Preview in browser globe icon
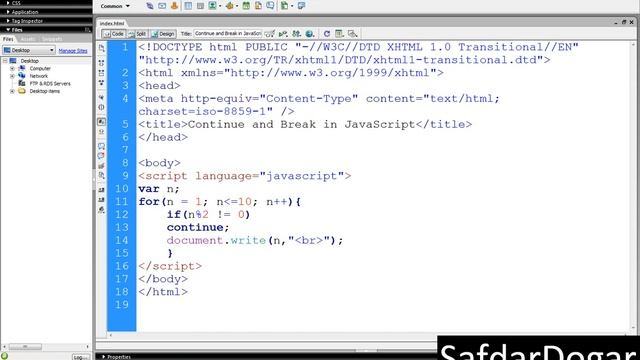The width and height of the screenshot is (640, 360). pos(310,34)
